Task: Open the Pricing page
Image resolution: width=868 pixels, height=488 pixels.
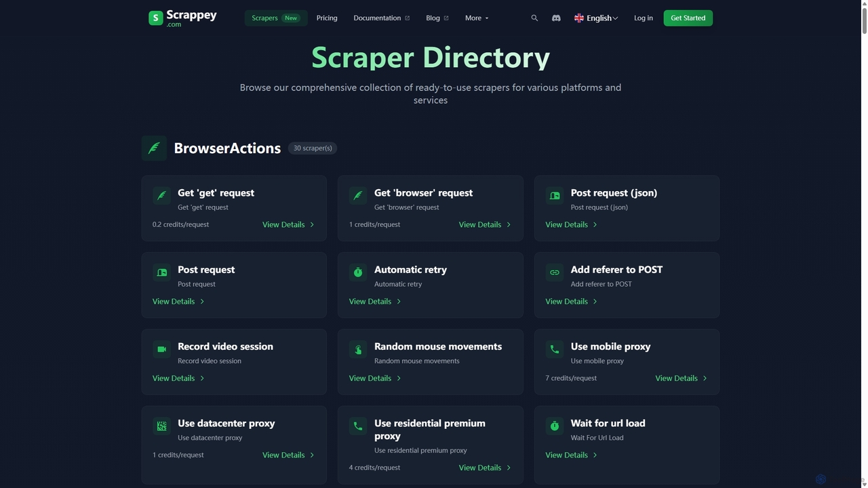Action: tap(327, 18)
